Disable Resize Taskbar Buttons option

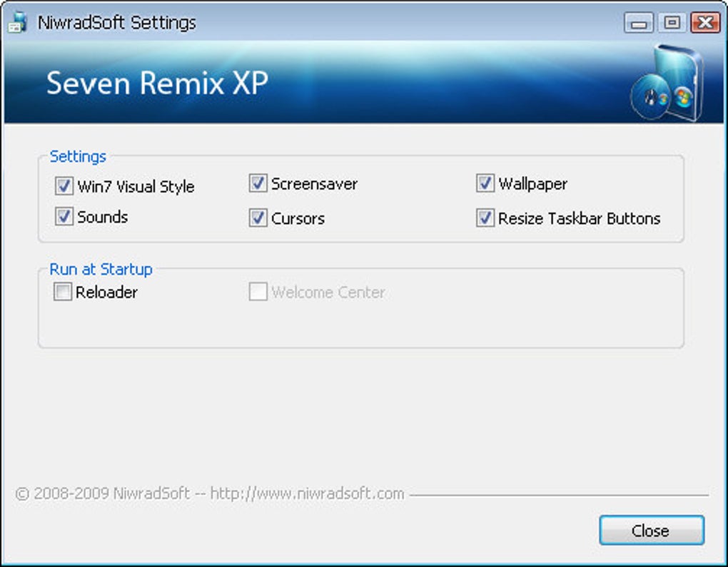point(485,218)
